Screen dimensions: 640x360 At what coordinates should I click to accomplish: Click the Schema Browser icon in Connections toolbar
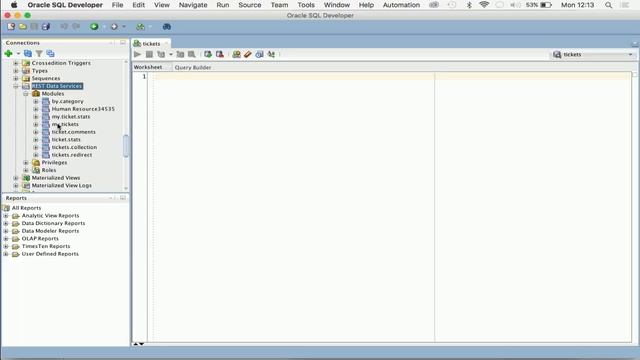click(x=50, y=53)
